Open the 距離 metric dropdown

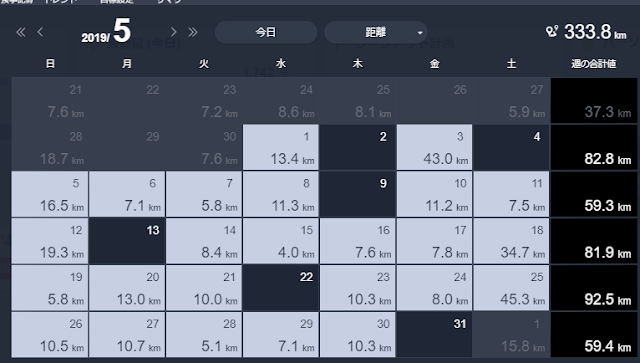[376, 32]
